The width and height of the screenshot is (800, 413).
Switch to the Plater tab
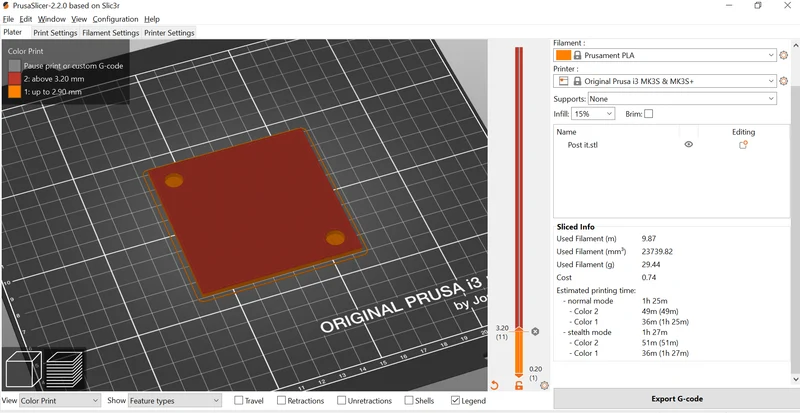(x=13, y=32)
